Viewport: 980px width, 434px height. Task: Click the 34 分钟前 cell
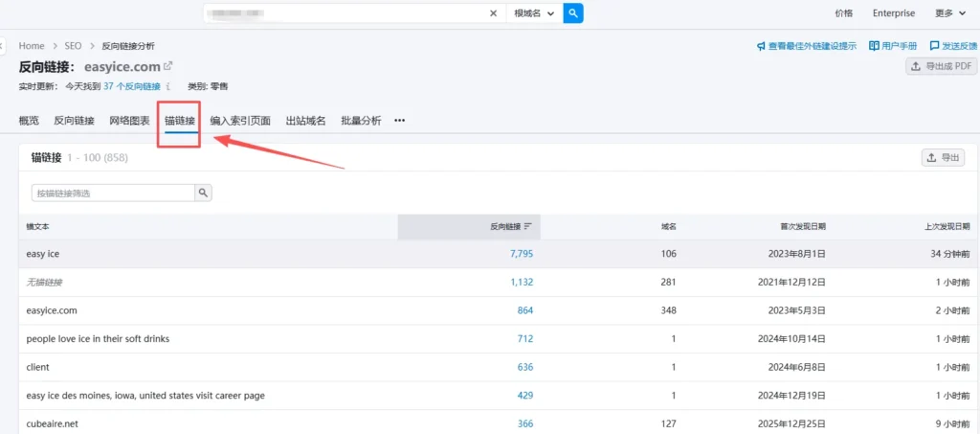coord(950,254)
